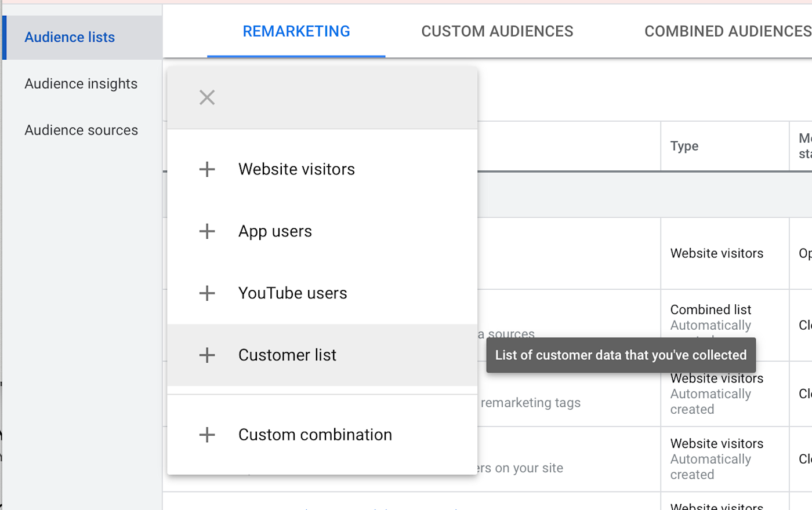Viewport: 812px width, 510px height.
Task: Choose the Website visitors text in popup menu
Action: point(296,169)
